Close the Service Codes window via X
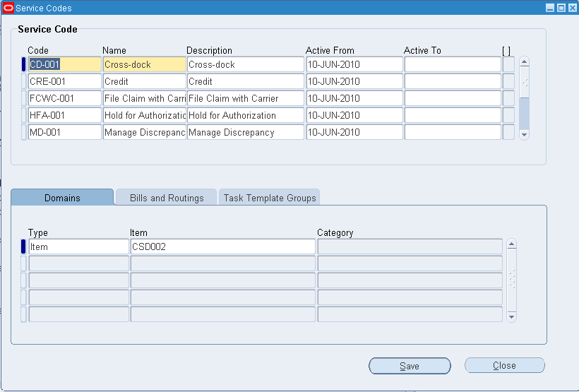This screenshot has width=579, height=392. tap(572, 8)
